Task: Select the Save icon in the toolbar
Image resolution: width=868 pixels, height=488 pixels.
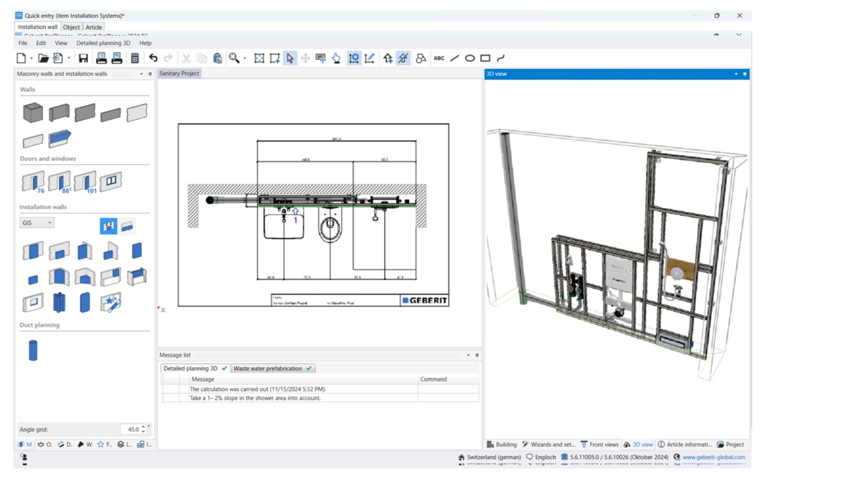Action: coord(83,58)
